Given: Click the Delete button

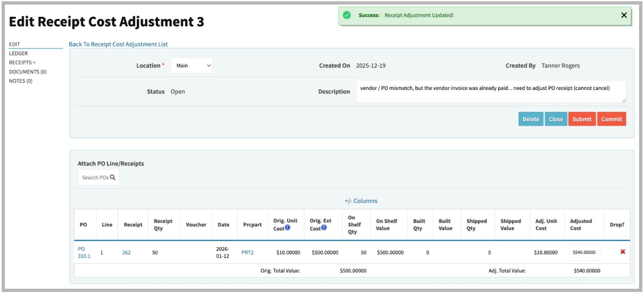Looking at the screenshot, I should [531, 119].
